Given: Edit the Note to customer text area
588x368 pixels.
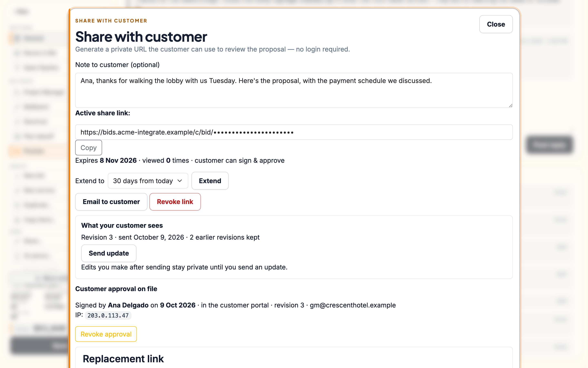Looking at the screenshot, I should click(294, 90).
